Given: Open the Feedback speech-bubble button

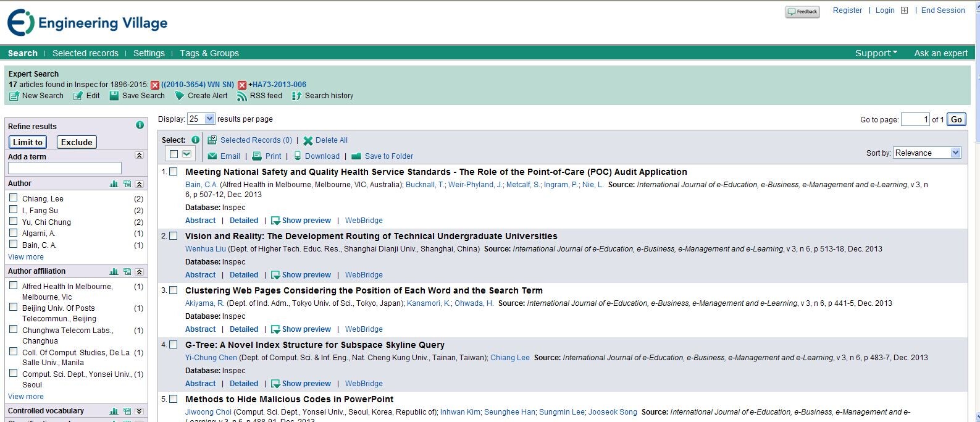Looking at the screenshot, I should point(802,12).
